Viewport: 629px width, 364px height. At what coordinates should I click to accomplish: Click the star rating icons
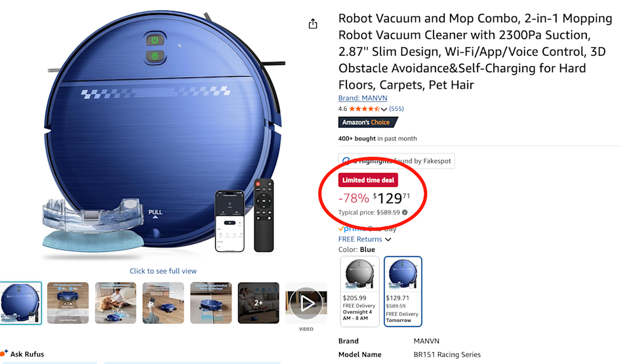point(364,109)
